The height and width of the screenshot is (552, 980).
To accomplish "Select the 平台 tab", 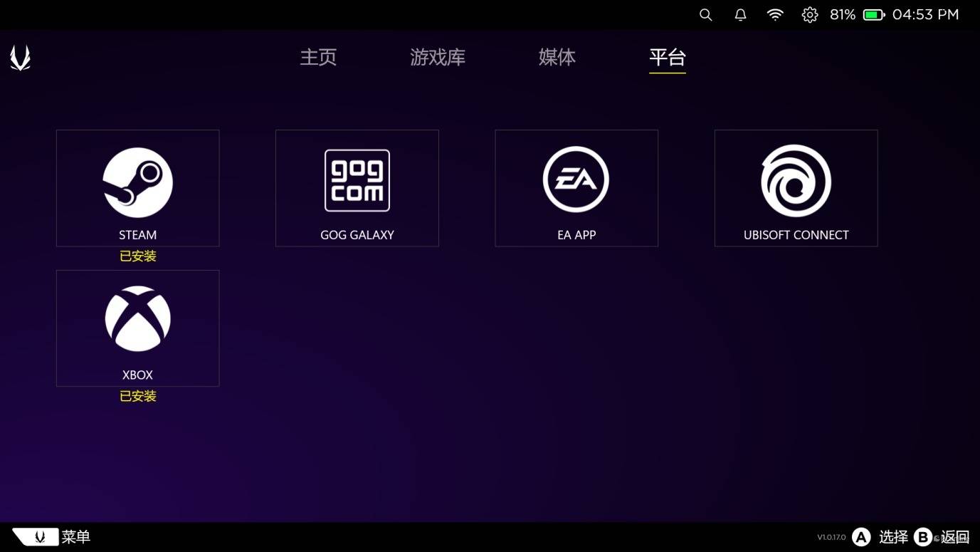I will (668, 57).
